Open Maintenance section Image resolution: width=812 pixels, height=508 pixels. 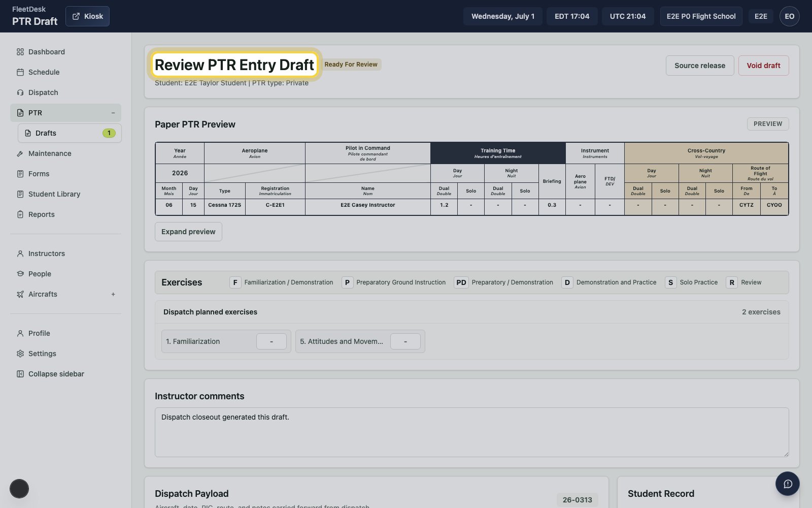66,153
